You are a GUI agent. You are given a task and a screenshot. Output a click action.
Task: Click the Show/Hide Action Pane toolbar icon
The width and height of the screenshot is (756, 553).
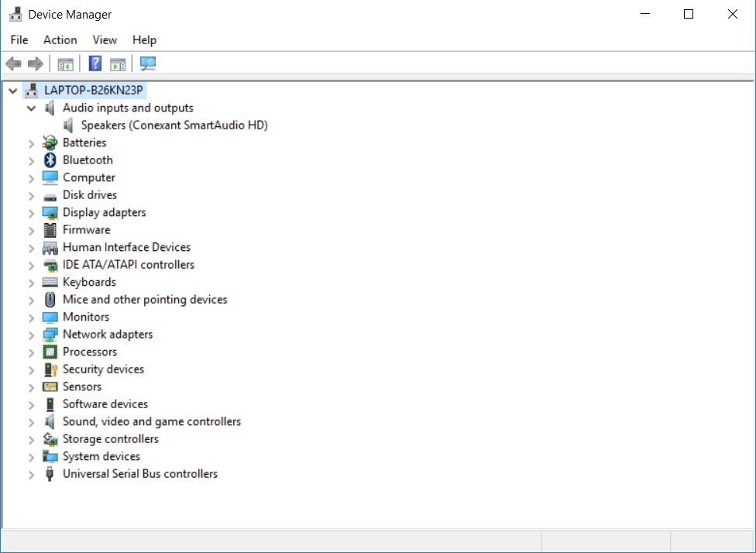tap(117, 64)
